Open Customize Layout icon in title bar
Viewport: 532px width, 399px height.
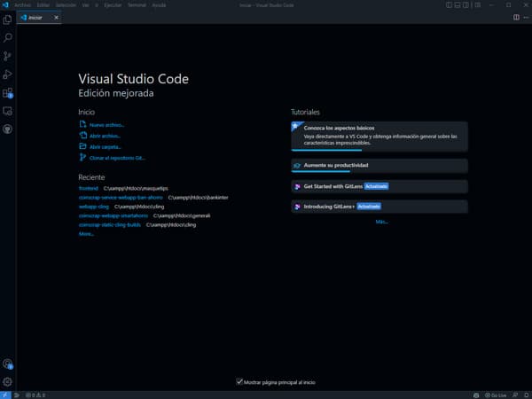[x=478, y=5]
